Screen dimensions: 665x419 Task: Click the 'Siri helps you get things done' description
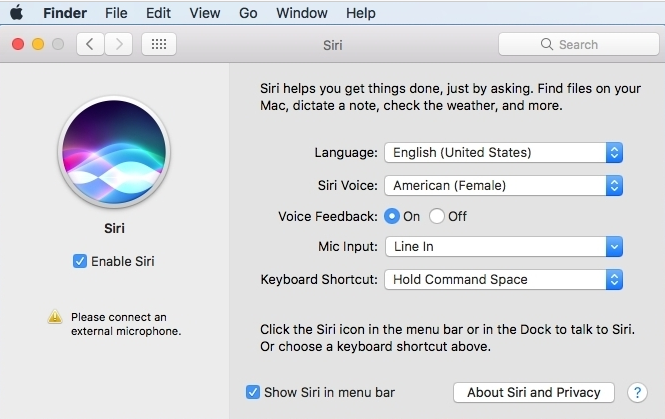[450, 97]
